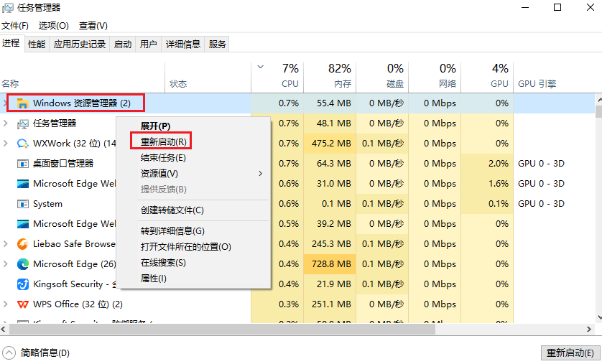This screenshot has width=602, height=364.
Task: Click the Microsoft Edge (26) icon
Action: [x=23, y=264]
